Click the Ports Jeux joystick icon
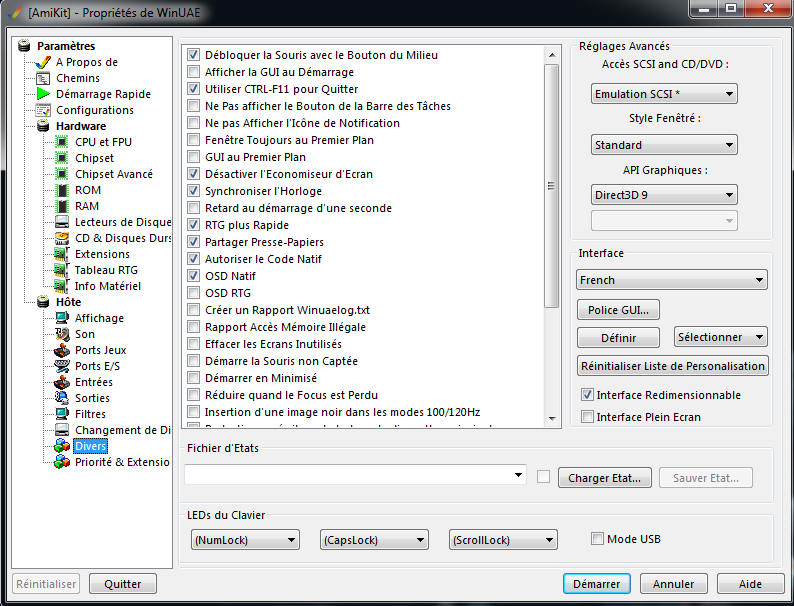794x606 pixels. pos(62,350)
